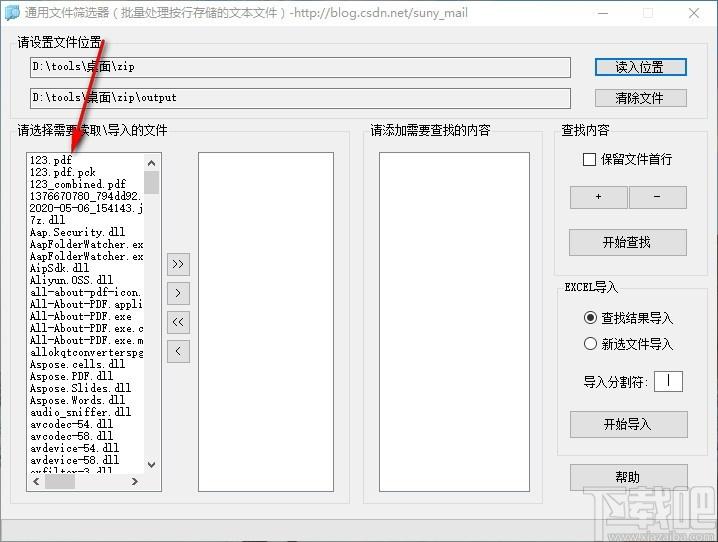Click the minus button to remove search content

pyautogui.click(x=658, y=197)
